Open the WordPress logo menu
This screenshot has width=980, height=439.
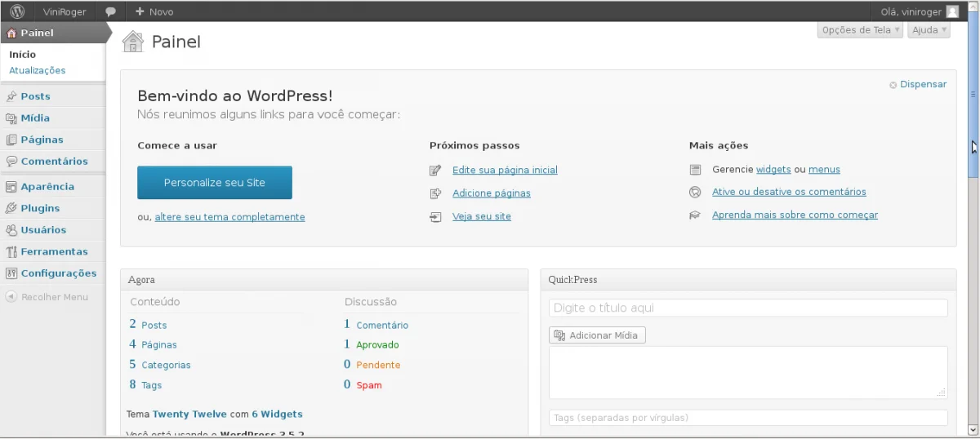click(16, 11)
